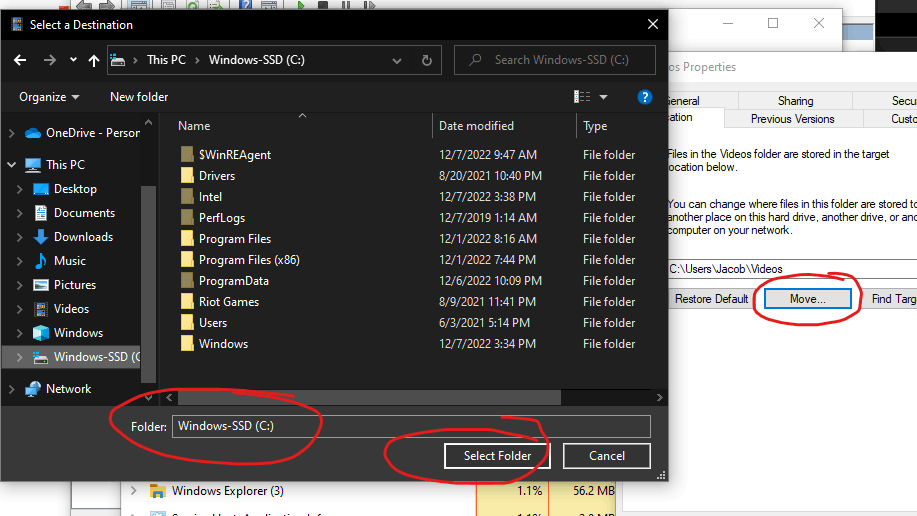Select the Users folder icon
The width and height of the screenshot is (917, 516).
(187, 323)
